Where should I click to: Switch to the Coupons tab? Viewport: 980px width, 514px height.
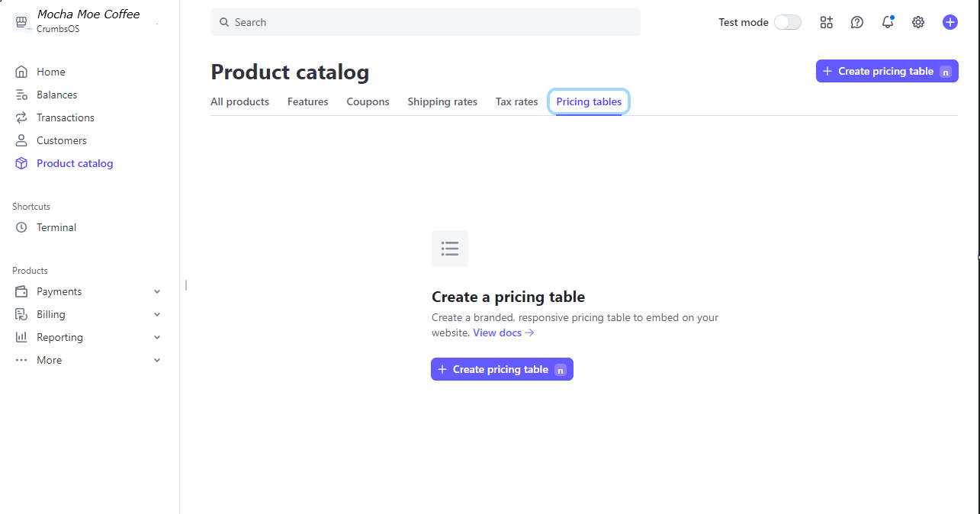[368, 101]
